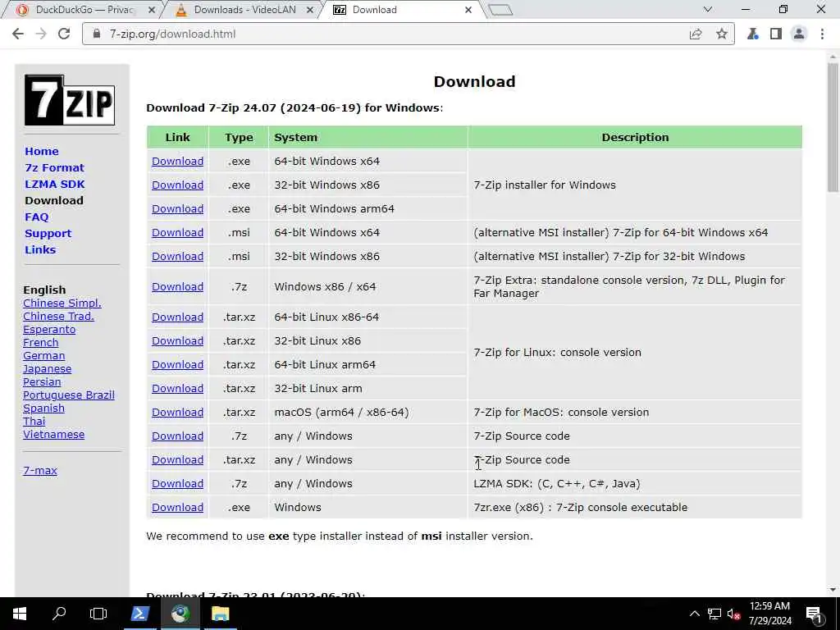Download .msi for 64-bit Windows x64

click(x=177, y=232)
